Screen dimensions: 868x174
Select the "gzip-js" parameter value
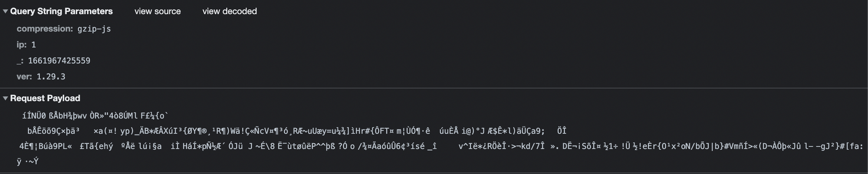coord(94,29)
